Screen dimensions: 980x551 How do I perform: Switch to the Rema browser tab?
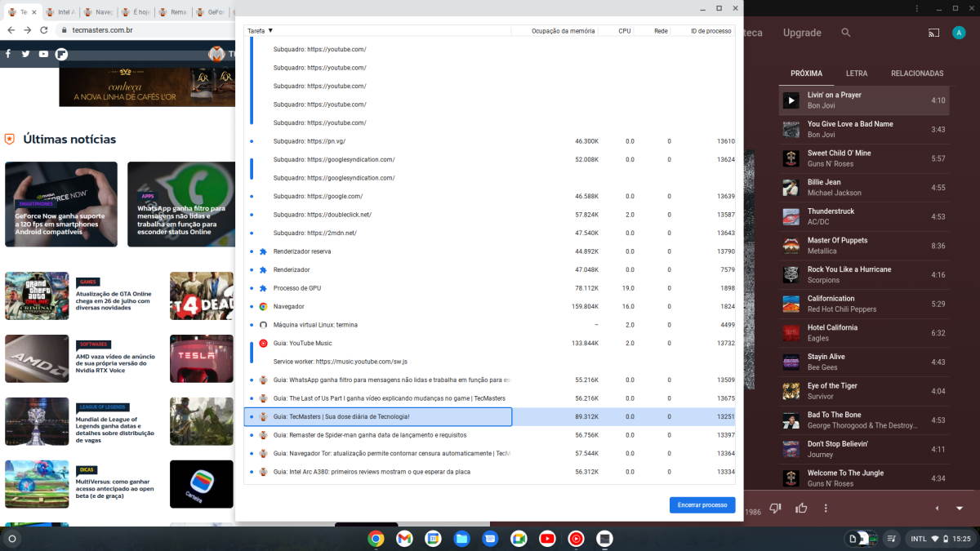click(x=173, y=12)
